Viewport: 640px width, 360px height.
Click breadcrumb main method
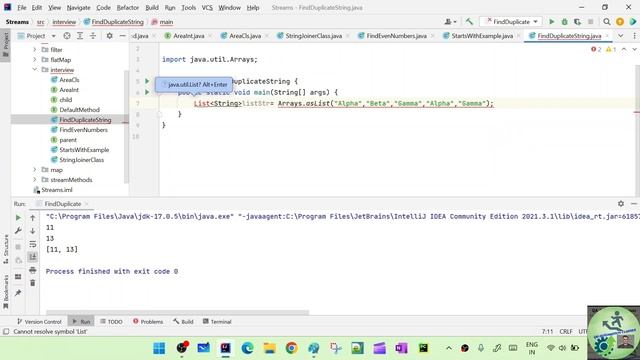point(162,22)
